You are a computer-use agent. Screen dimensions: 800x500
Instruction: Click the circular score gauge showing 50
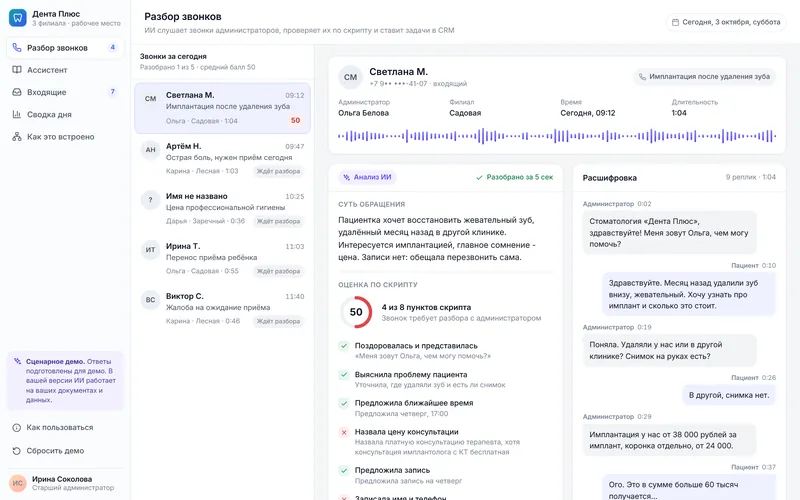pos(356,312)
